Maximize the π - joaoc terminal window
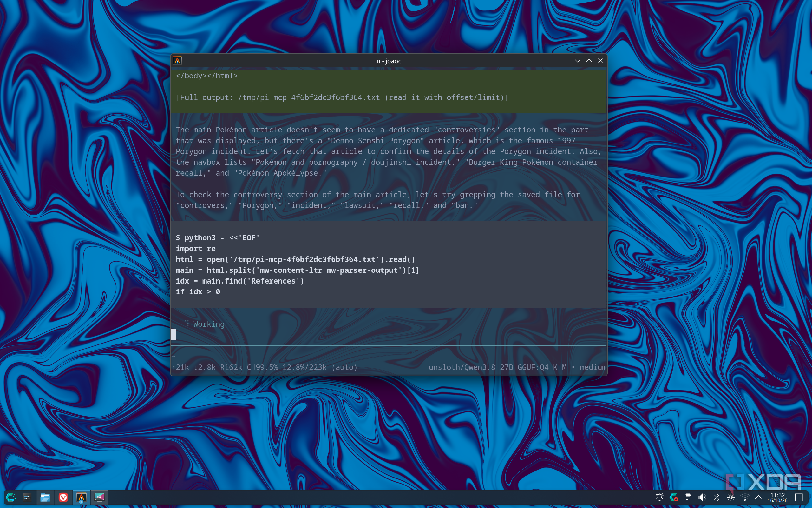This screenshot has width=812, height=508. [x=589, y=61]
